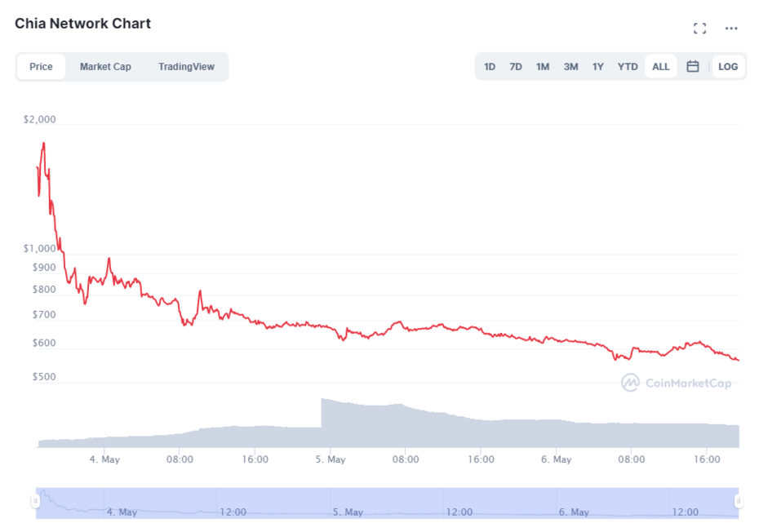Toggle the LOG scale button

pyautogui.click(x=728, y=67)
